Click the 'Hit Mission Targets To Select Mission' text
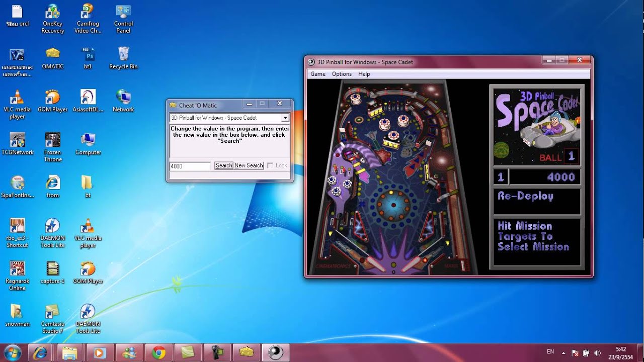This screenshot has width=644, height=362. click(533, 236)
